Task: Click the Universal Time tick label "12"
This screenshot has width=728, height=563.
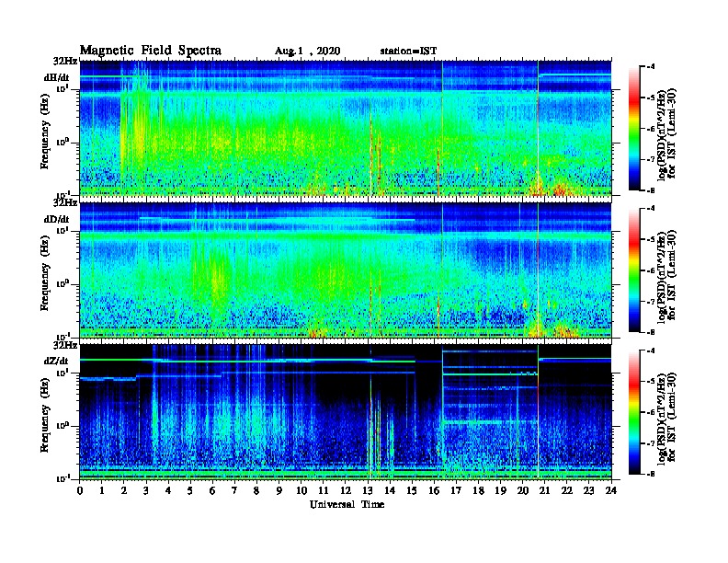Action: click(346, 491)
